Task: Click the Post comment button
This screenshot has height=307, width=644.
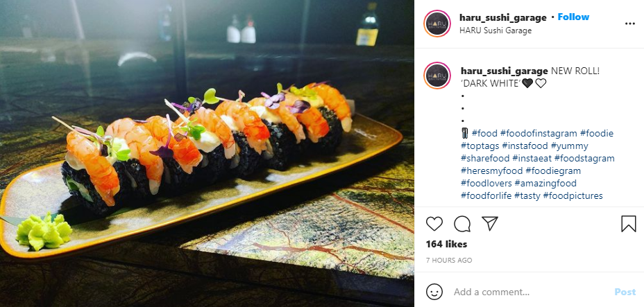Action: 625,292
